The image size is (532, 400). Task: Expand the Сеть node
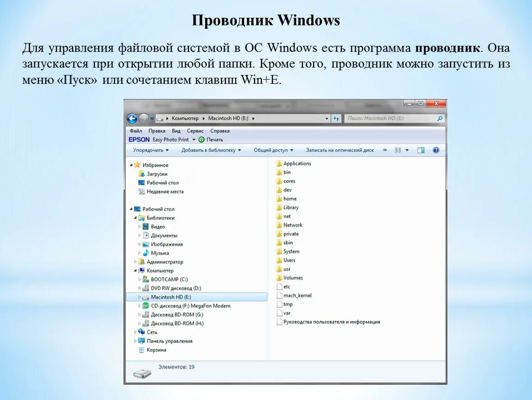[x=135, y=332]
